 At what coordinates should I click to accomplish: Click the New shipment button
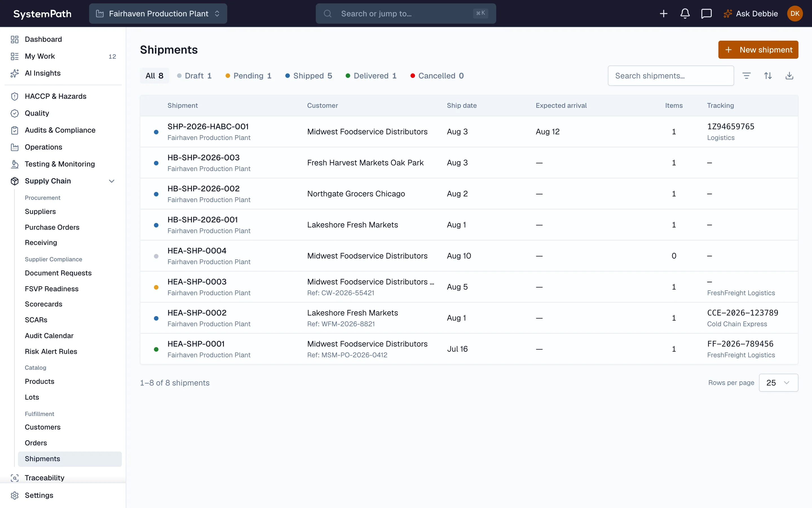(758, 50)
